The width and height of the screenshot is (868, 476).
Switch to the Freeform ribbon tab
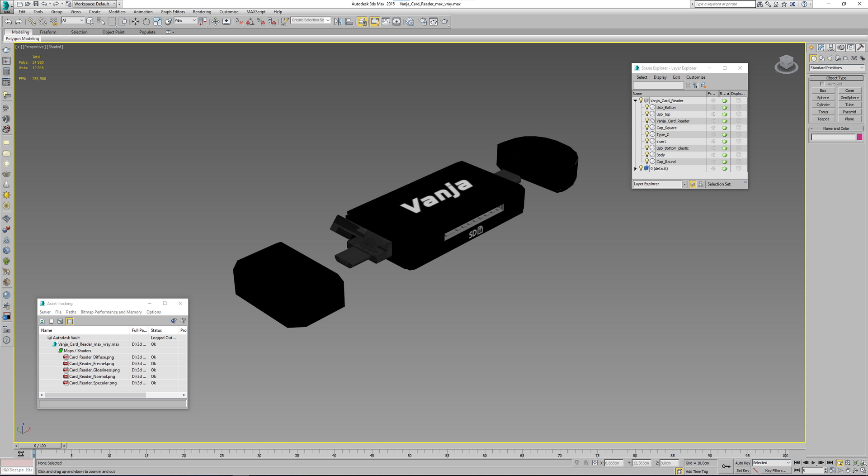point(48,32)
